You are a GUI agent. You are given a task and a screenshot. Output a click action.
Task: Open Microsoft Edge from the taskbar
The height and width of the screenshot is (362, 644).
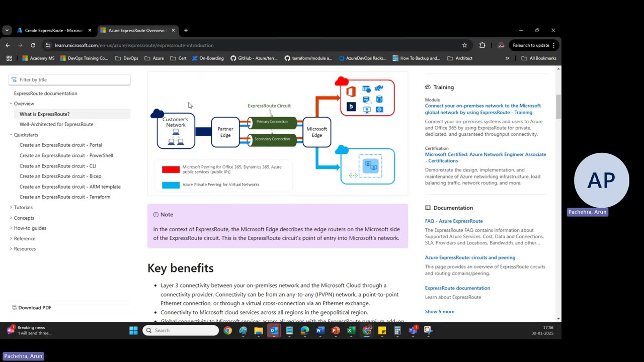(x=304, y=330)
